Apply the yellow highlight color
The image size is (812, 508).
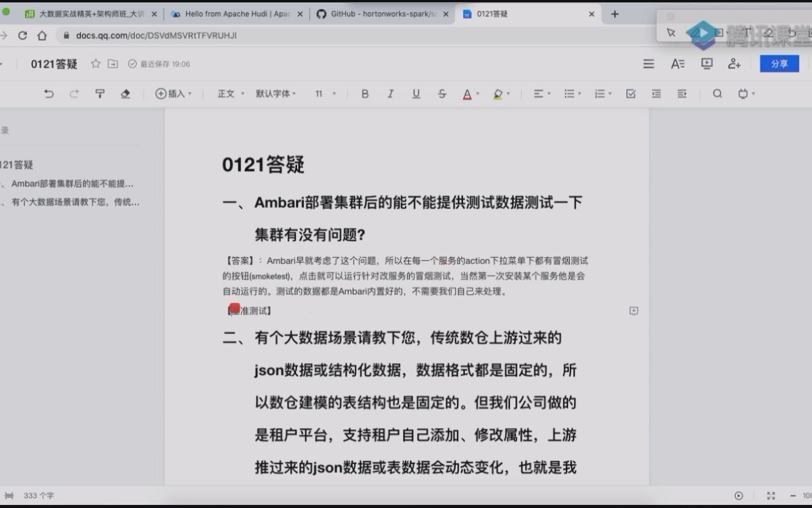coord(498,93)
